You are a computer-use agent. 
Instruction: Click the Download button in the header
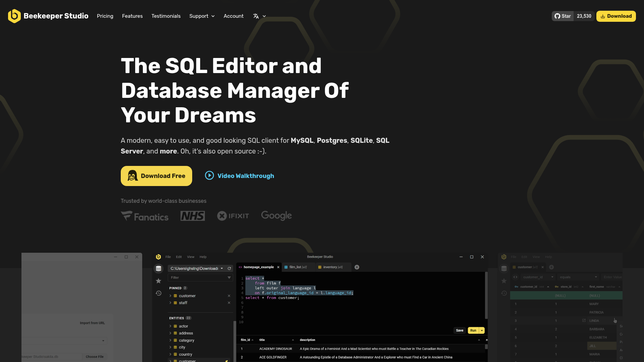(x=616, y=16)
